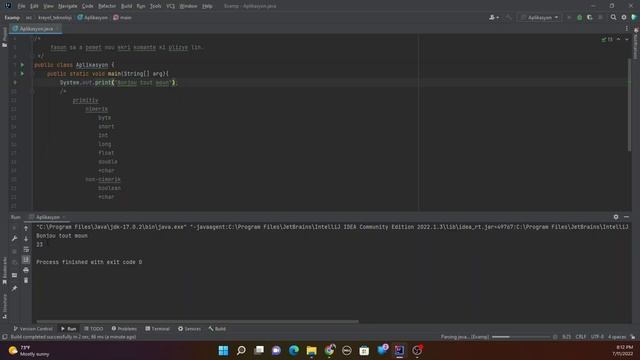
Task: Click the Build project hammer icon
Action: coord(509,18)
